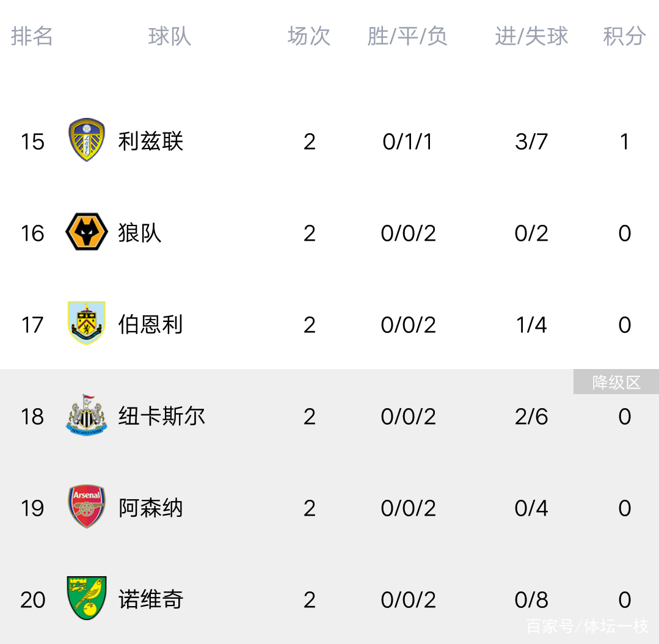659x644 pixels.
Task: Open team name 狼队
Action: 139,233
